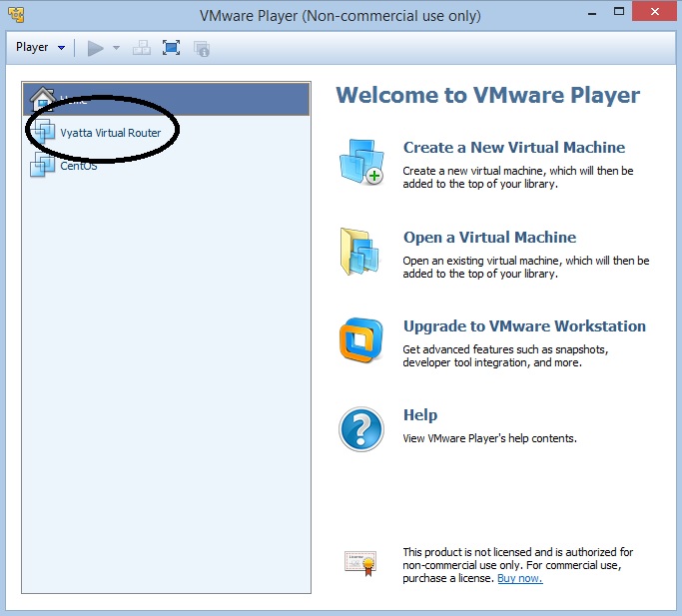Click the 'Welcome to VMware Player' heading

[x=487, y=95]
